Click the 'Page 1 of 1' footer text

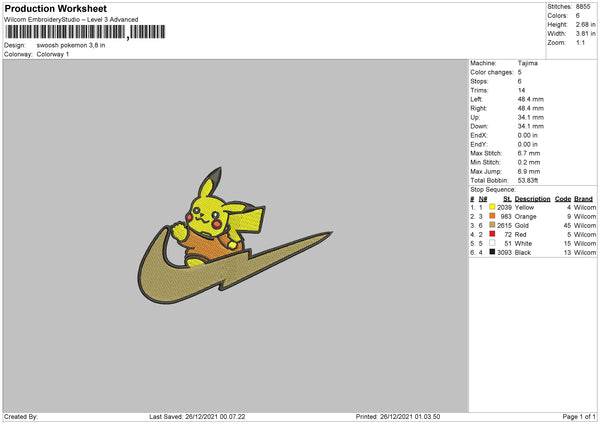coord(579,416)
